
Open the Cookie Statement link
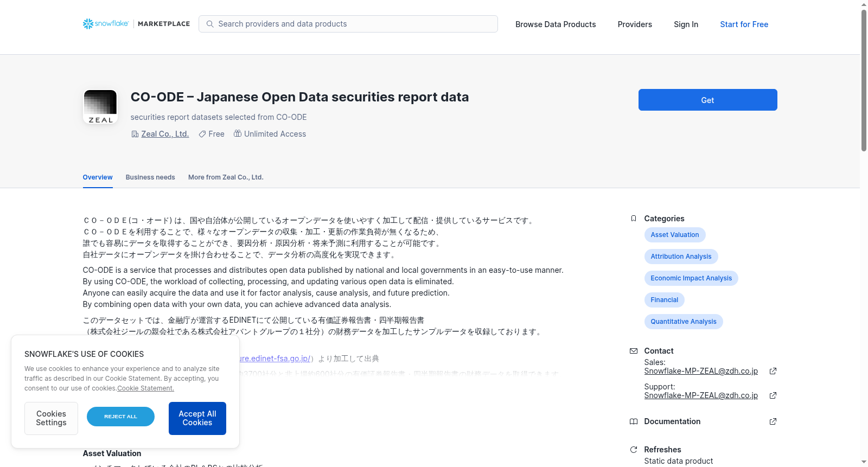145,388
